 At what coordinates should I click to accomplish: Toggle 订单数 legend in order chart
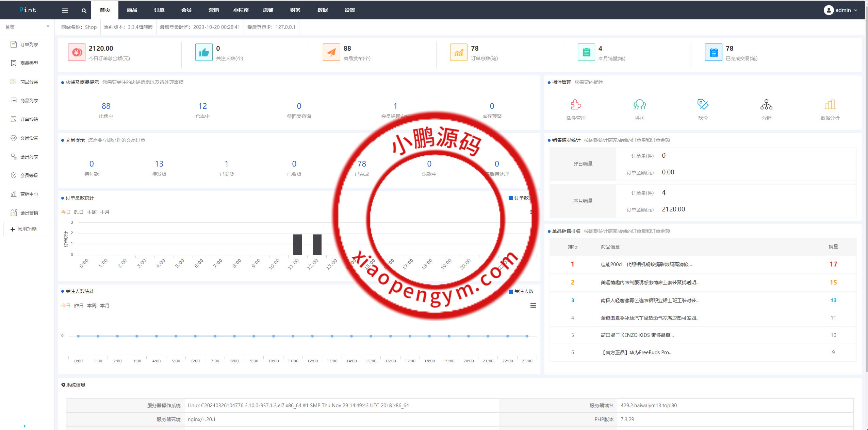(519, 198)
